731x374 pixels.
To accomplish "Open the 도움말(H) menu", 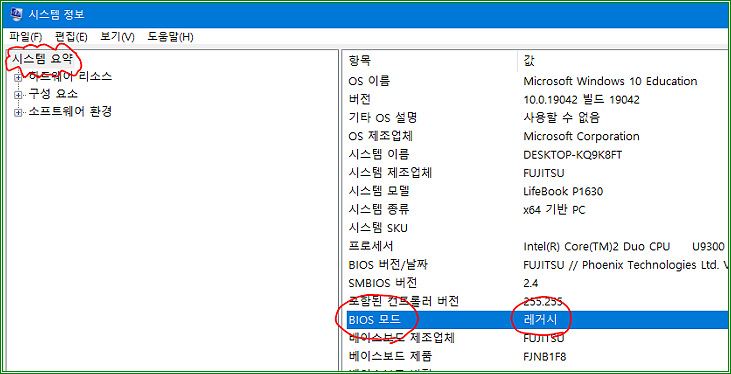I will (170, 37).
